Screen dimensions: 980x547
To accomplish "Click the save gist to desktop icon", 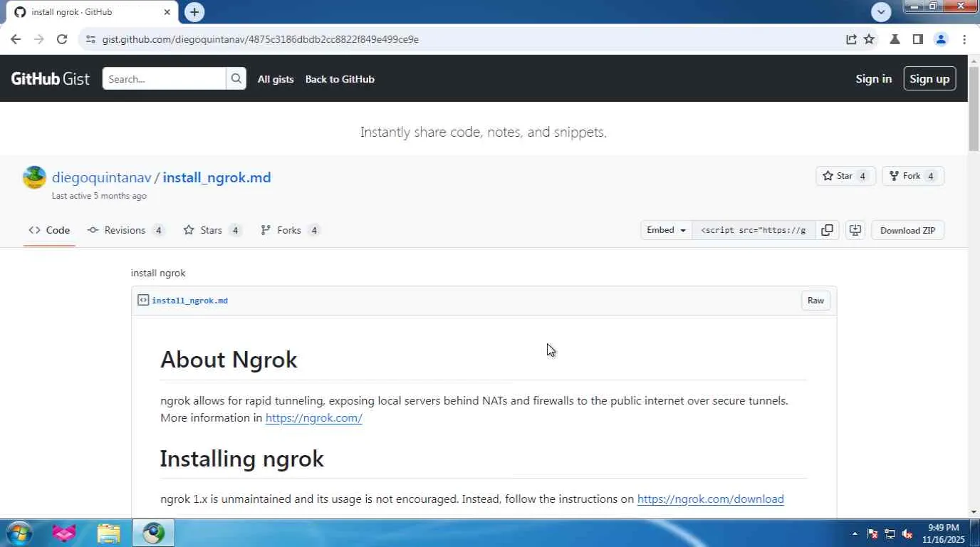I will 855,230.
